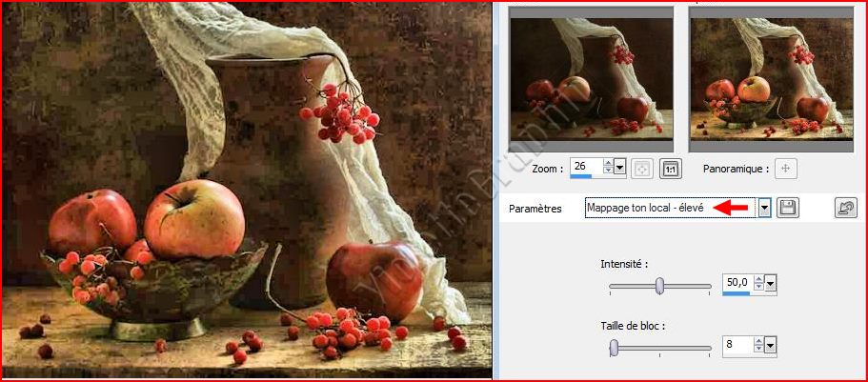This screenshot has width=868, height=382.
Task: Click the 1:1 zoom to 100% icon
Action: 671,169
